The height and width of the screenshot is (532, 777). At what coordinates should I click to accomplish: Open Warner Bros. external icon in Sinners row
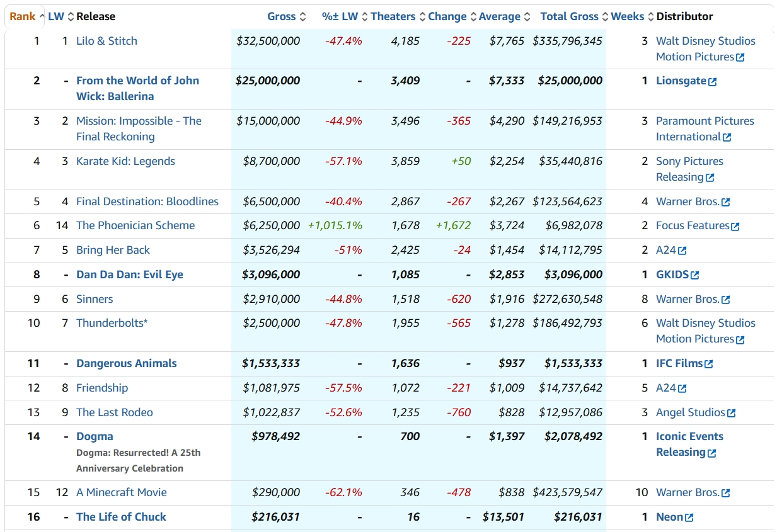pyautogui.click(x=726, y=300)
